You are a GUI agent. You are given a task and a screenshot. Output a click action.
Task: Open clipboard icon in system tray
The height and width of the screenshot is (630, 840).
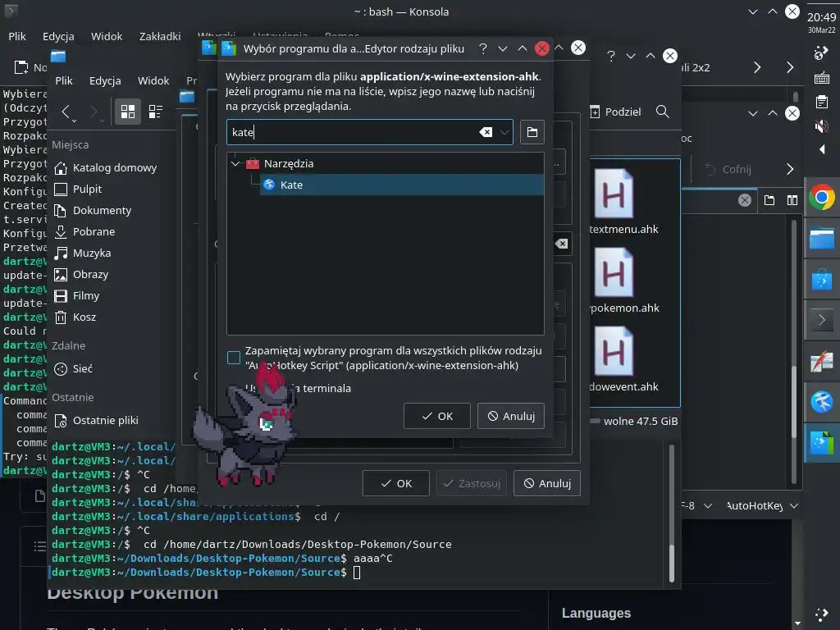822,102
